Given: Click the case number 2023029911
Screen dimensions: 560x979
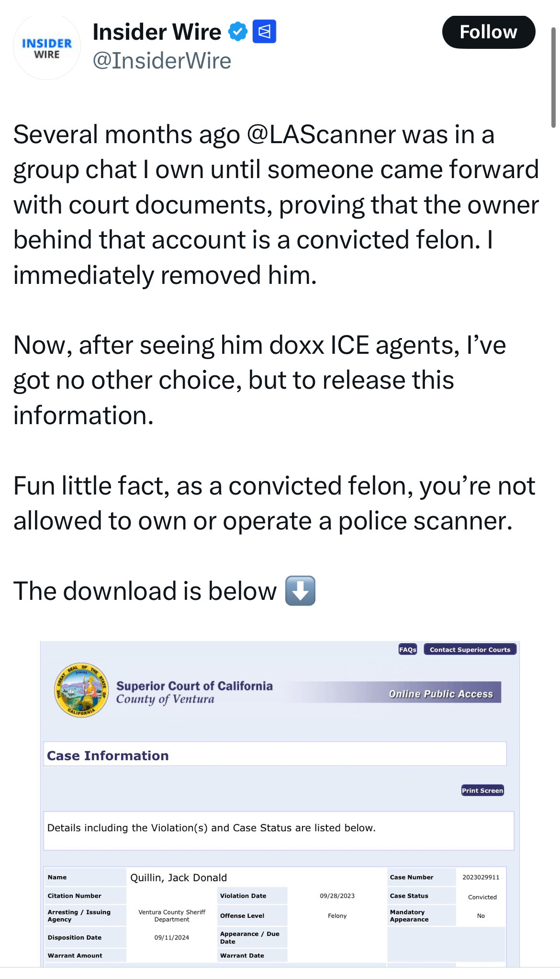Looking at the screenshot, I should point(481,877).
